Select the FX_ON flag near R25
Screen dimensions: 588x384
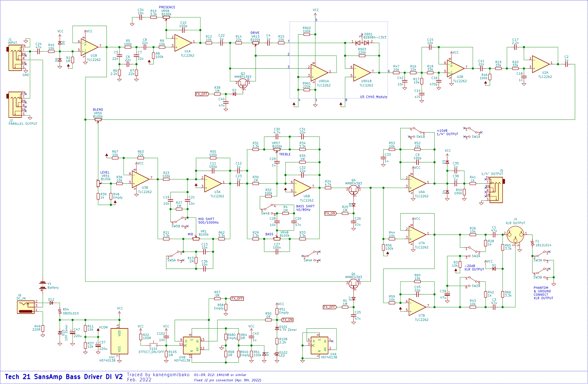pos(330,213)
